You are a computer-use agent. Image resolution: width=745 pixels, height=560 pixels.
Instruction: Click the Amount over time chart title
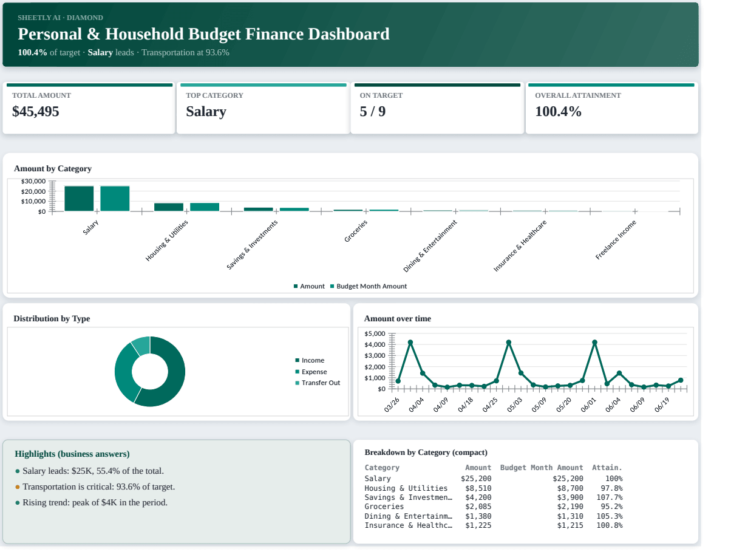coord(398,318)
